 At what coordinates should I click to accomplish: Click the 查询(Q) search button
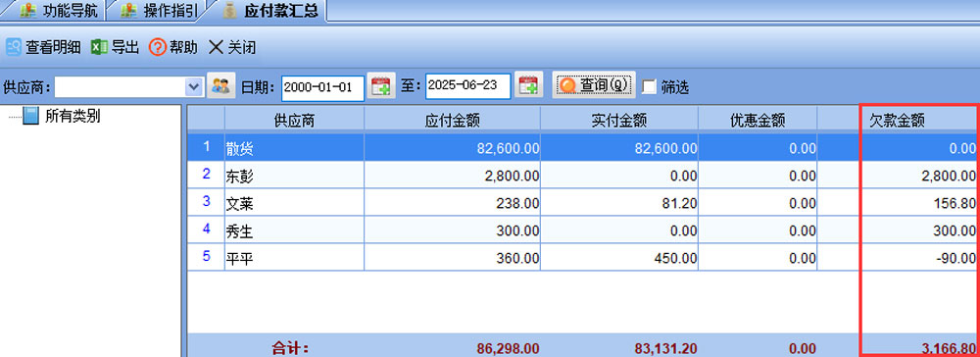(594, 85)
